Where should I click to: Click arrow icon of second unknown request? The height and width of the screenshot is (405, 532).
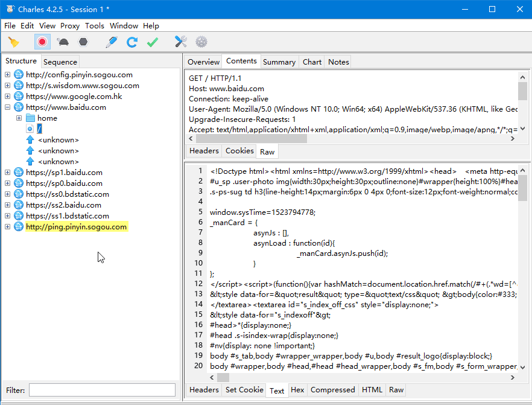(x=30, y=150)
